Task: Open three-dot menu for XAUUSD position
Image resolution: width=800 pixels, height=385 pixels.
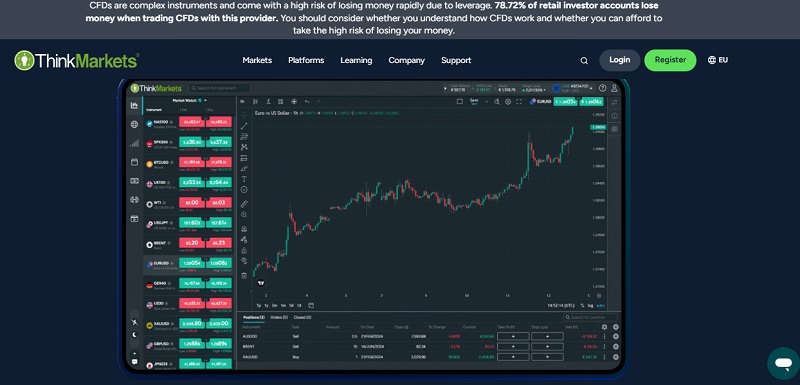Action: pos(605,357)
